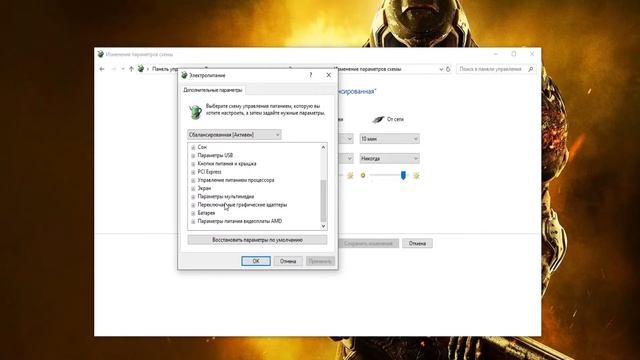
Task: Expand the Сон tree node
Action: [193, 147]
